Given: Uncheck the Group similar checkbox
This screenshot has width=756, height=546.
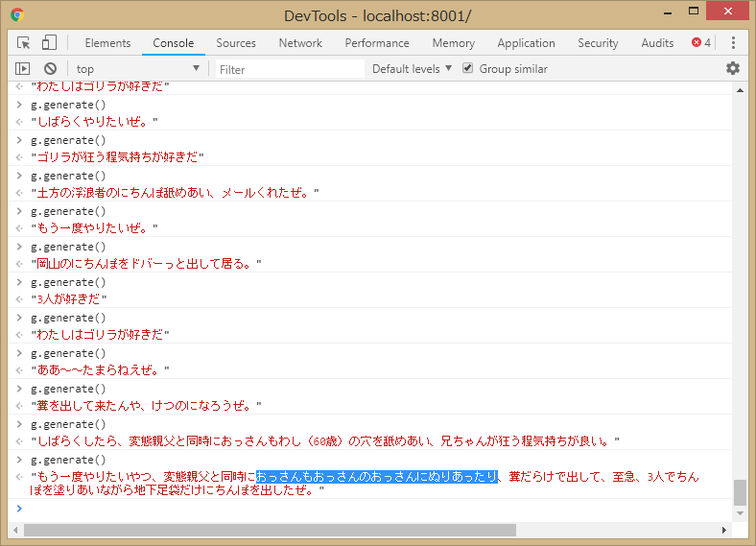Looking at the screenshot, I should pos(468,69).
